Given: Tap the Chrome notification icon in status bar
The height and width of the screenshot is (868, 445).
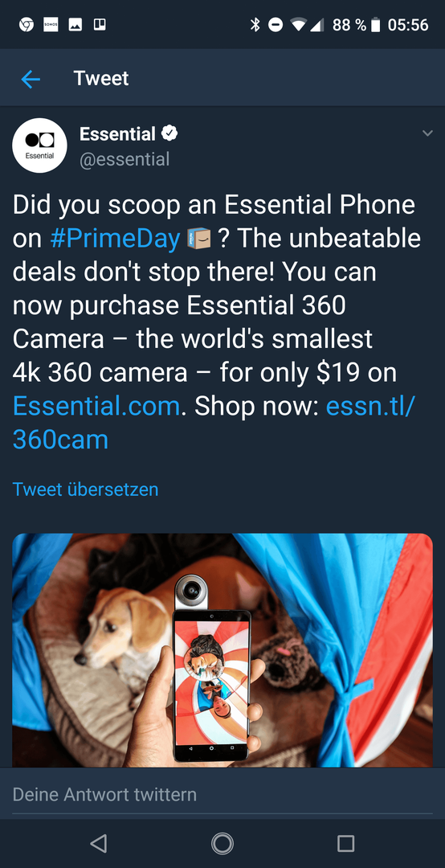Looking at the screenshot, I should [x=26, y=25].
